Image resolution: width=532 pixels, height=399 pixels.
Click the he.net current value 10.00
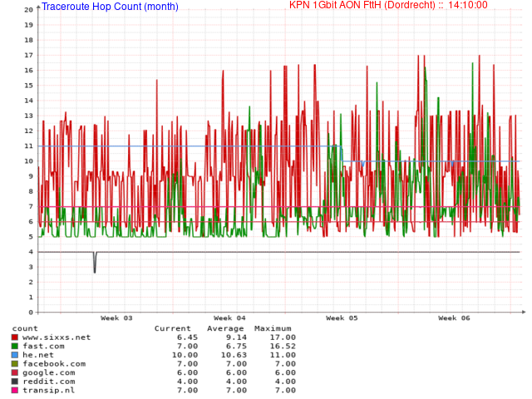(185, 355)
